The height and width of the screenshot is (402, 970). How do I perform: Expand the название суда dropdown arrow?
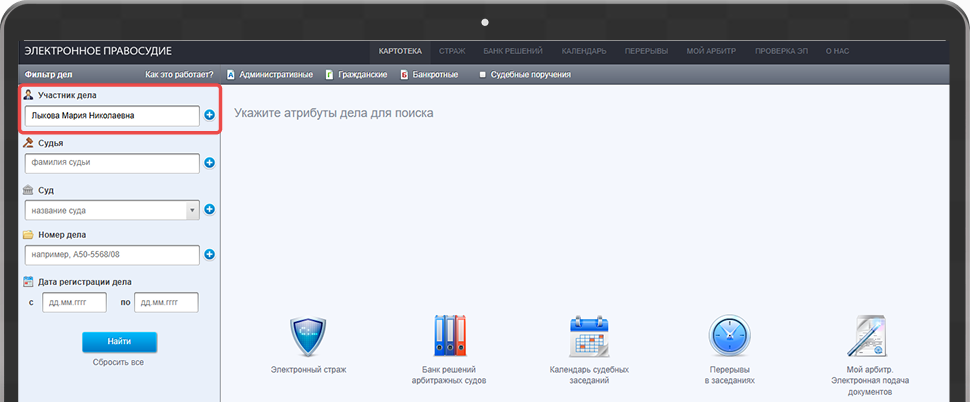(192, 210)
